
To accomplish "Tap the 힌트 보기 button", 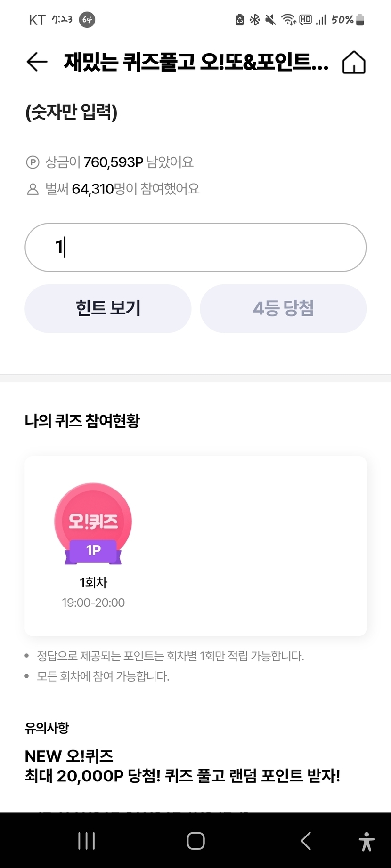I will [x=108, y=308].
